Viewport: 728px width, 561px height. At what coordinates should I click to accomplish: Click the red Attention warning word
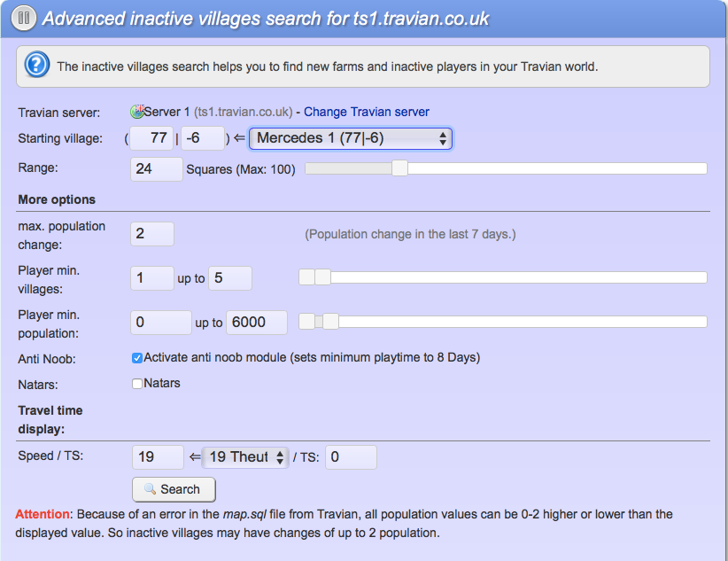43,514
